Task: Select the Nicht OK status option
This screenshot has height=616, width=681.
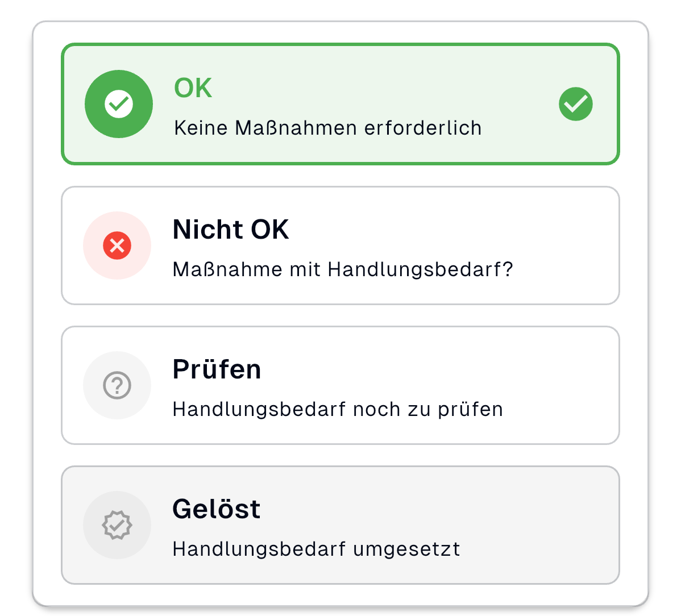Action: point(340,245)
